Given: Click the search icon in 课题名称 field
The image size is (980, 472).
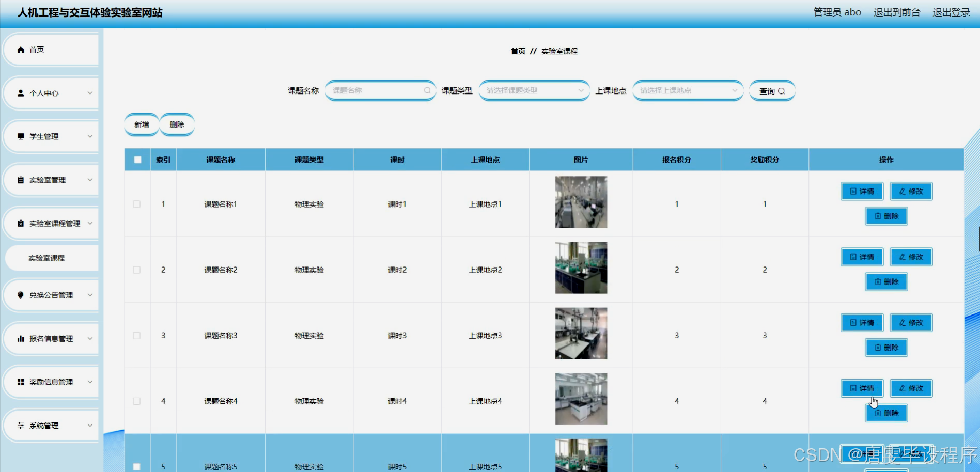Looking at the screenshot, I should click(427, 90).
